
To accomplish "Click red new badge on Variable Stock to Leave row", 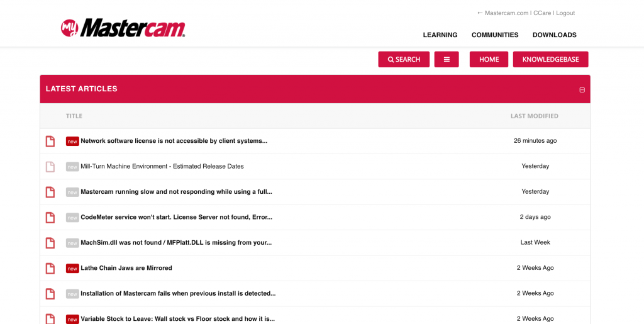I will pos(72,319).
